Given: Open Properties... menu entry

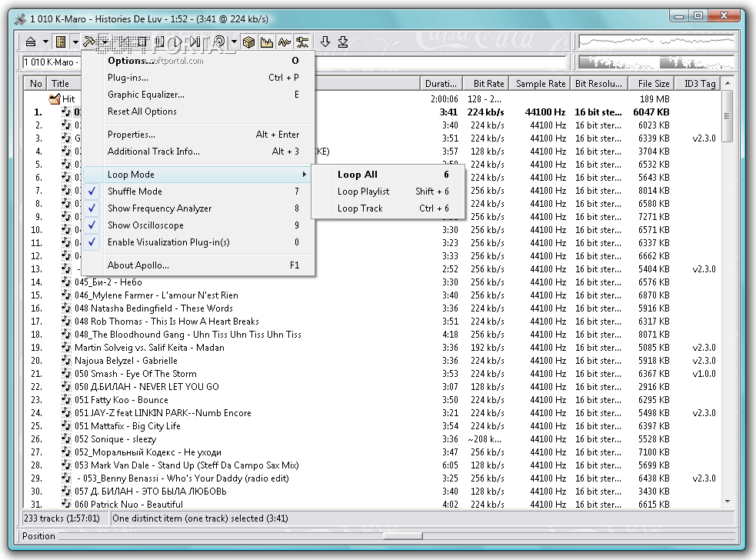Looking at the screenshot, I should pos(198,135).
